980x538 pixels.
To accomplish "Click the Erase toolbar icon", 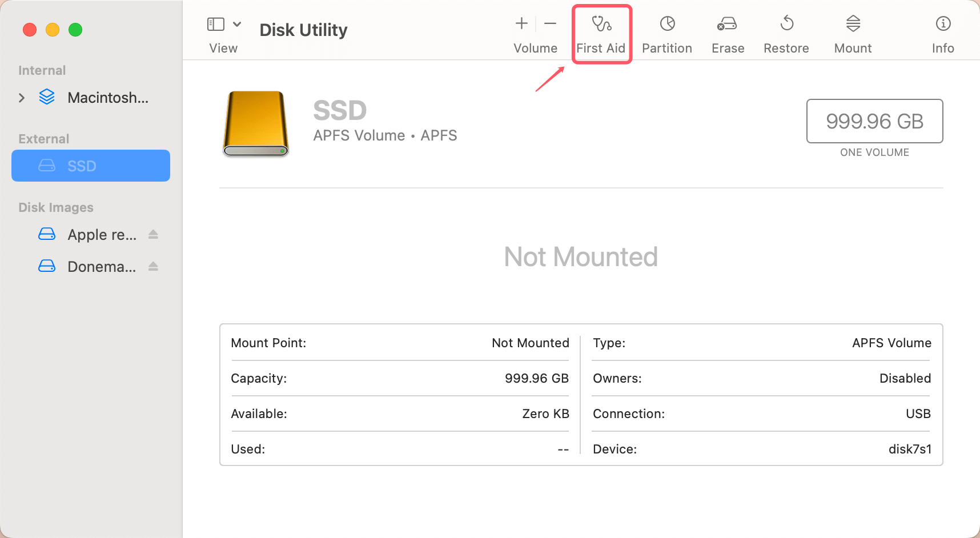I will (x=727, y=33).
